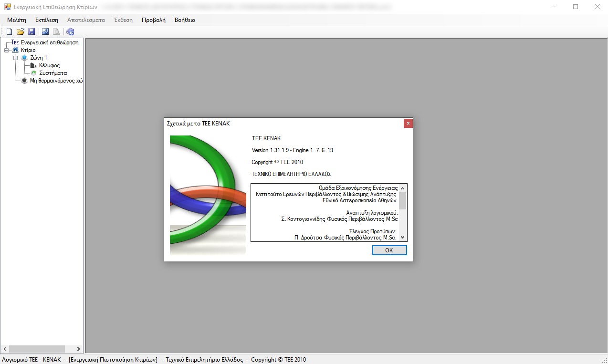Click the help book toolbar icon
The height and width of the screenshot is (364, 608).
point(70,32)
